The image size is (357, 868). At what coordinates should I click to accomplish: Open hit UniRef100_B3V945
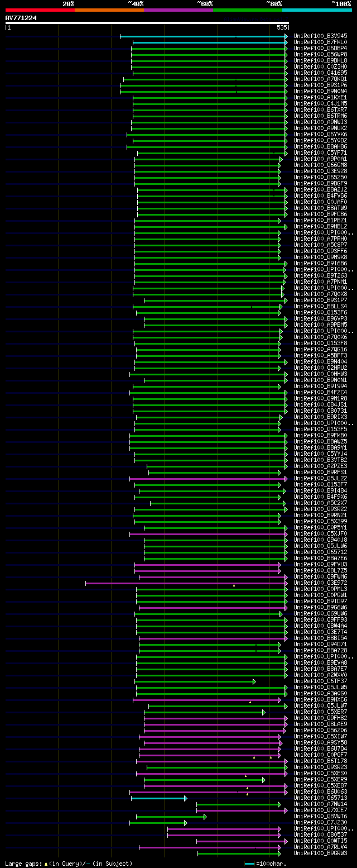click(x=320, y=36)
